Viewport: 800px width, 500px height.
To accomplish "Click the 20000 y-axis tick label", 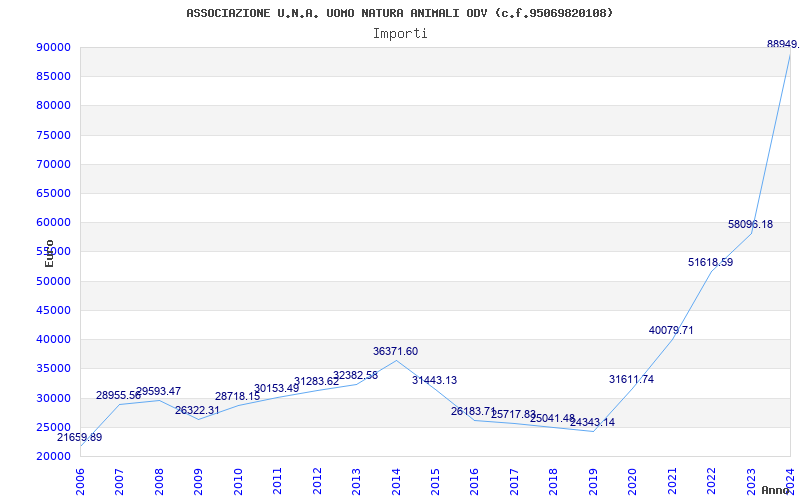I will tap(53, 456).
